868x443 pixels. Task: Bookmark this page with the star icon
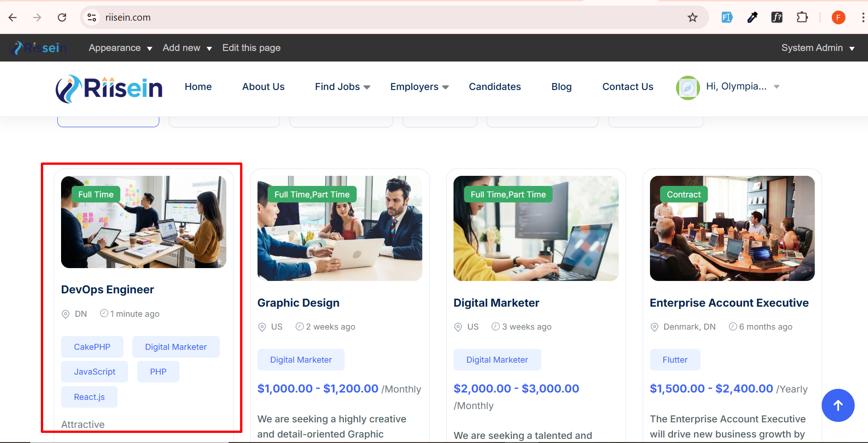click(692, 17)
